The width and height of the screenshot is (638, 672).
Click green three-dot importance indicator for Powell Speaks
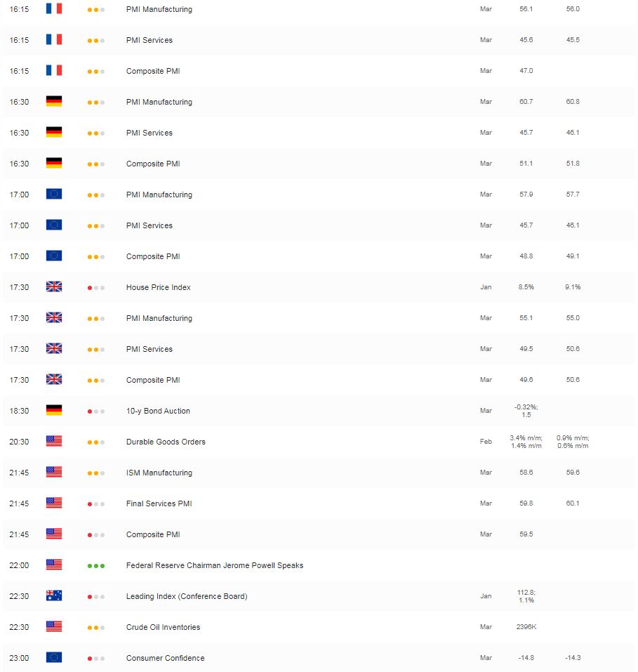click(96, 566)
